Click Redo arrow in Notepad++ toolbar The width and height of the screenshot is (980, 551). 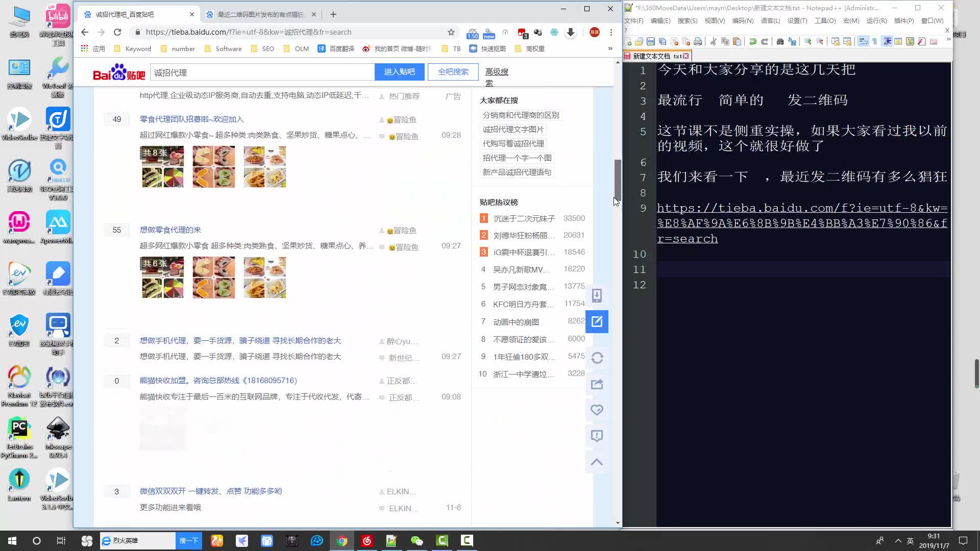[x=765, y=41]
